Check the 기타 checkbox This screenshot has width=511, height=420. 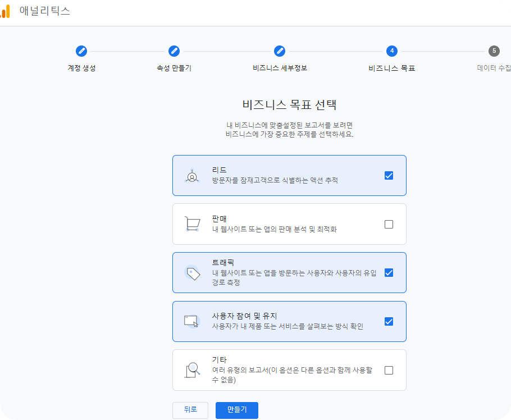point(389,369)
